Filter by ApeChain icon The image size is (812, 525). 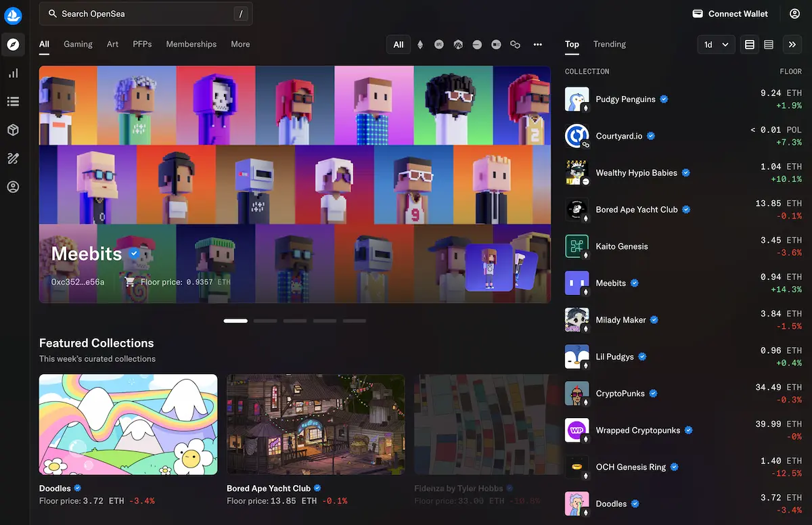pos(439,45)
